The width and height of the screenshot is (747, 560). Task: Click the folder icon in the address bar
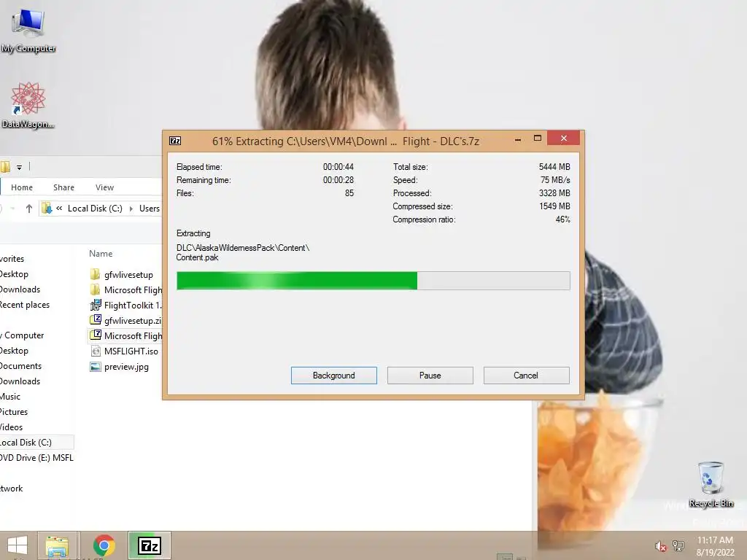47,208
